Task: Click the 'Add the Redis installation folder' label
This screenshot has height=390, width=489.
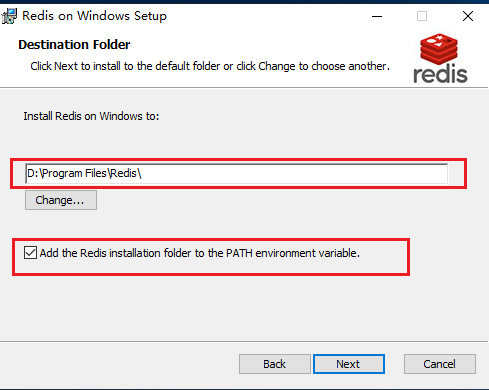Action: pyautogui.click(x=200, y=253)
